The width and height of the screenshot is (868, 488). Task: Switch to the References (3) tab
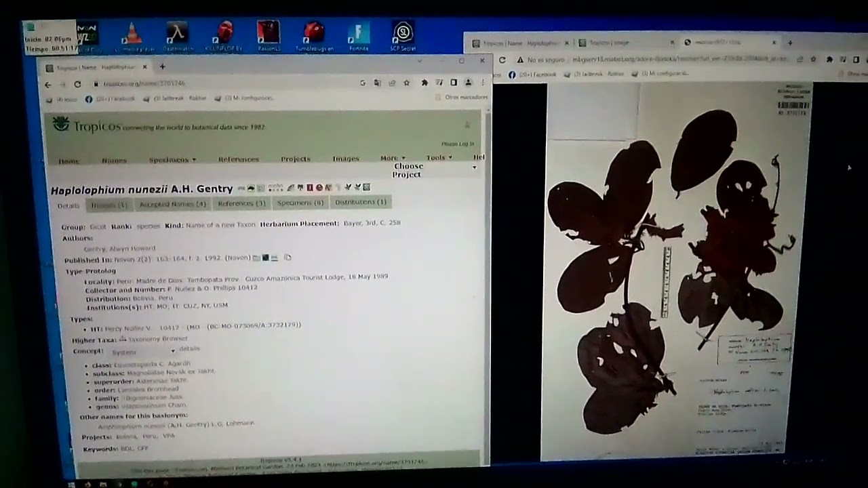coord(241,203)
